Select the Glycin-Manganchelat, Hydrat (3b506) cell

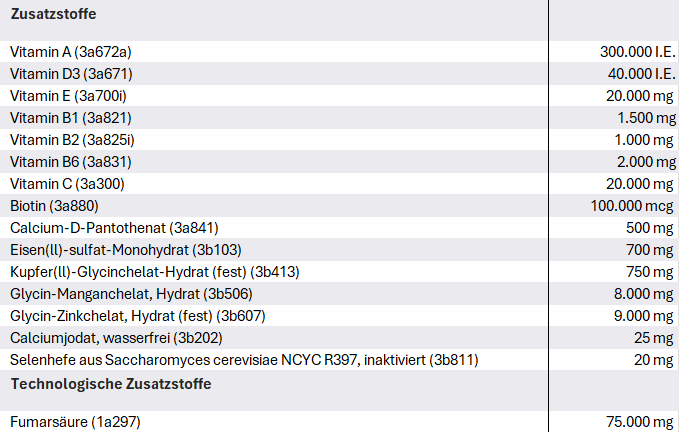(131, 294)
